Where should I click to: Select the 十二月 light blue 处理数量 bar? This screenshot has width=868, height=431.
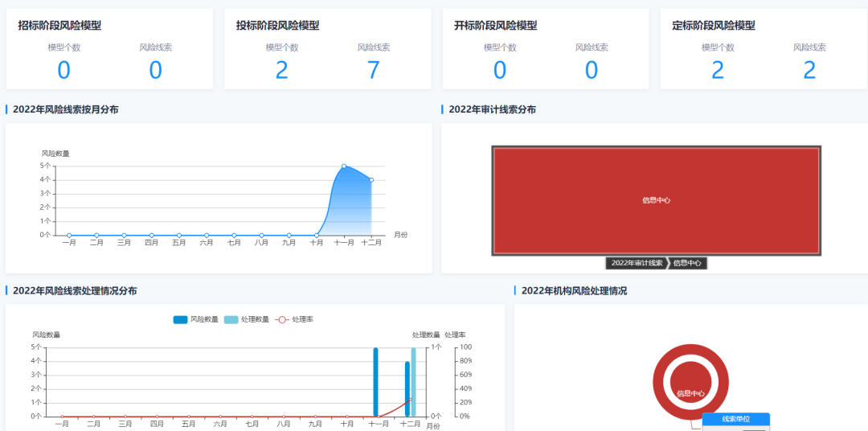414,382
